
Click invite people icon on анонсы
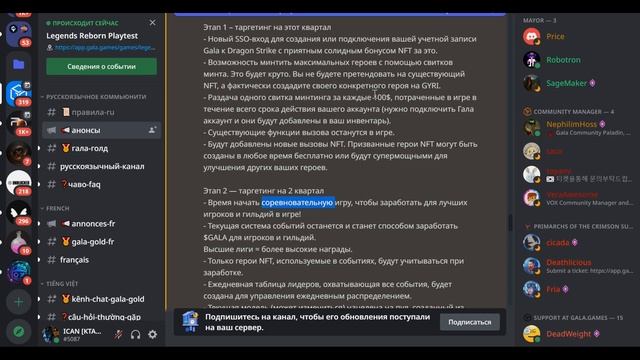(x=152, y=130)
